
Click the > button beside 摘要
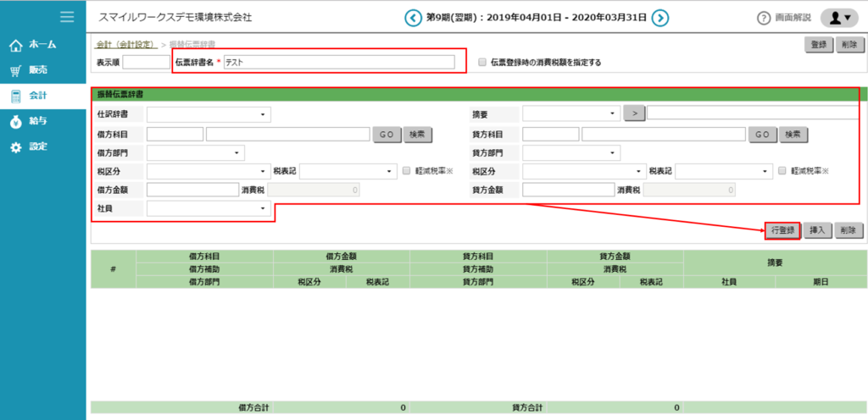tap(635, 113)
